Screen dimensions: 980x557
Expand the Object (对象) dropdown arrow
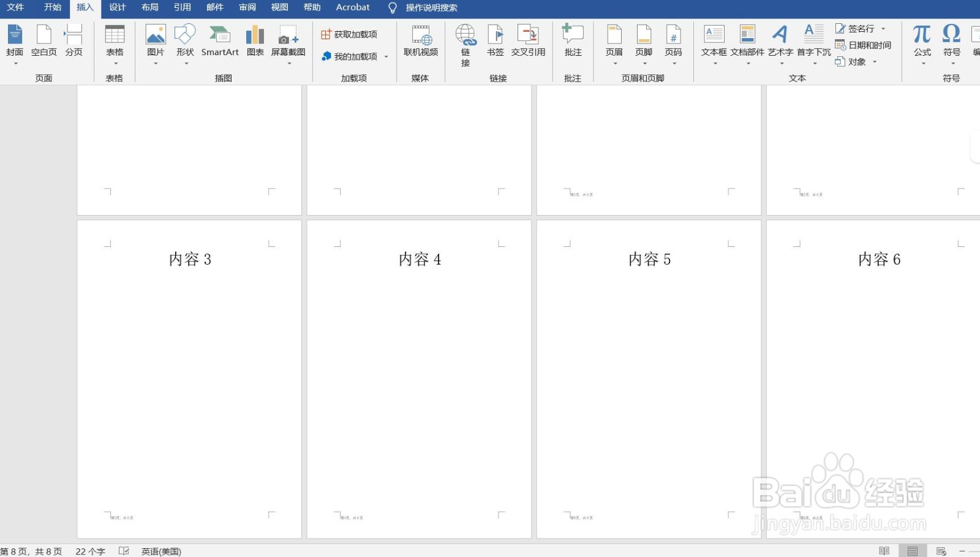(x=875, y=62)
